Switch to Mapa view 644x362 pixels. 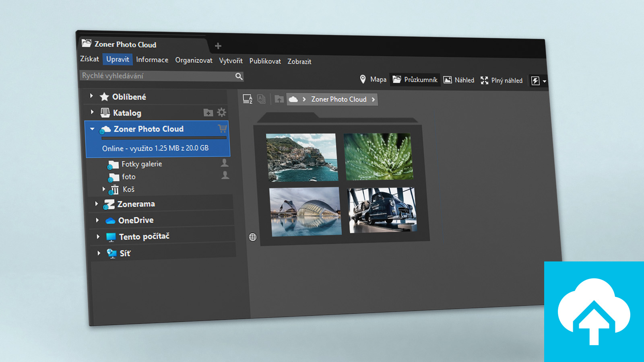click(x=373, y=79)
